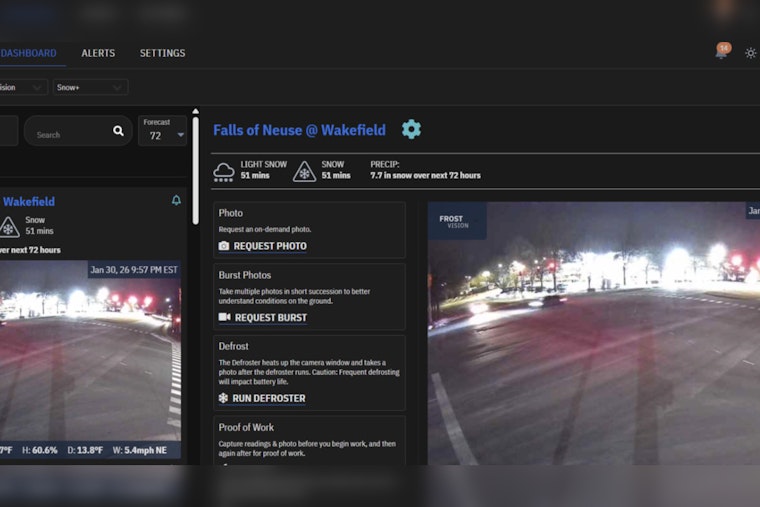The width and height of the screenshot is (760, 507).
Task: Click the search magnifier icon
Action: pyautogui.click(x=118, y=131)
